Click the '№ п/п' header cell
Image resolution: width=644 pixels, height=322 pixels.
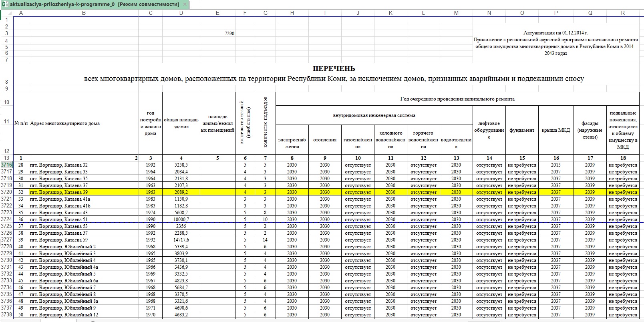21,123
